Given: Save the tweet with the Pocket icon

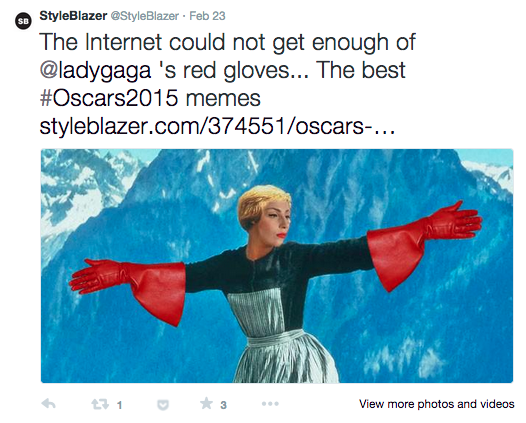Looking at the screenshot, I should coord(163,405).
